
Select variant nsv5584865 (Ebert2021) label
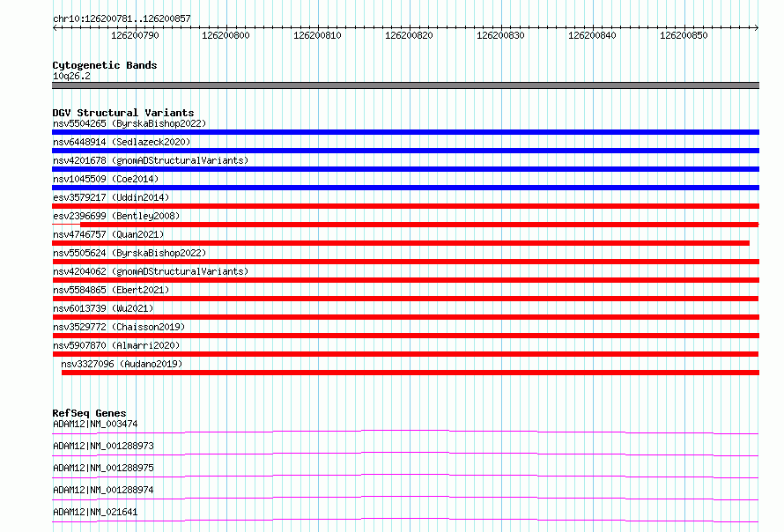(x=111, y=290)
